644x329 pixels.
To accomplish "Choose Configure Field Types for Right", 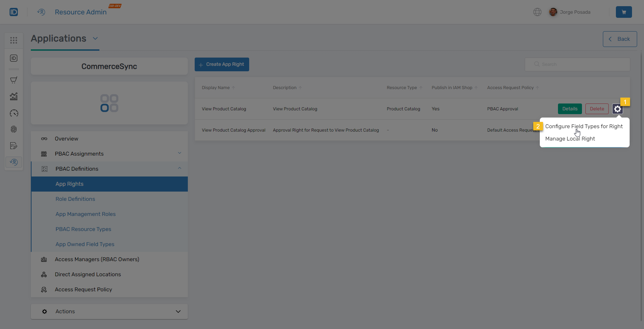I will click(x=584, y=126).
